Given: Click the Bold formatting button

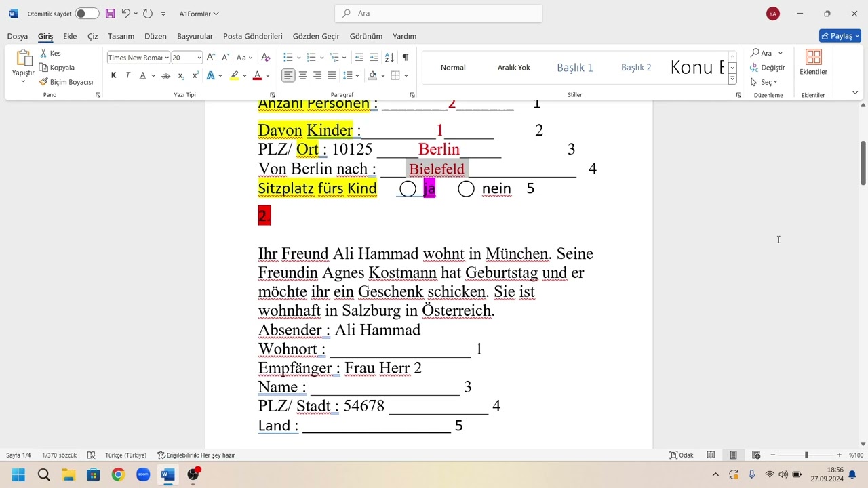Looking at the screenshot, I should click(113, 76).
